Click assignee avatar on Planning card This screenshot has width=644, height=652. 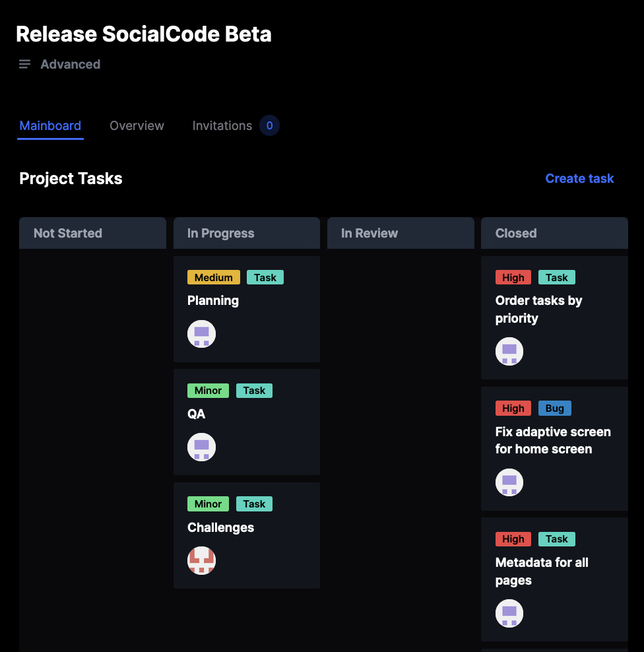point(202,334)
